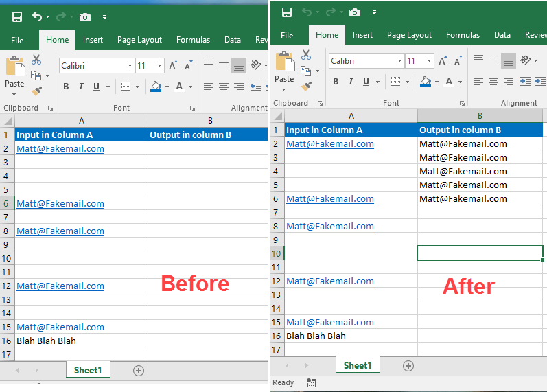This screenshot has width=547, height=392.
Task: Open email link in A12, Before window
Action: pos(60,286)
